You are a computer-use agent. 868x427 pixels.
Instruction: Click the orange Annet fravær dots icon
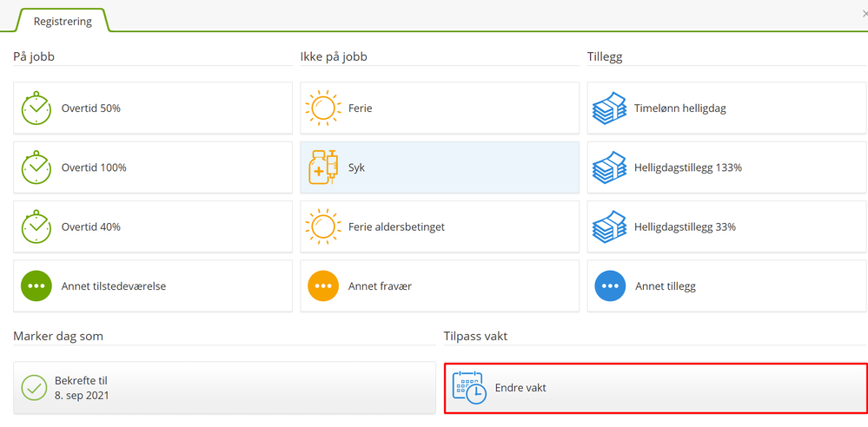tap(323, 286)
